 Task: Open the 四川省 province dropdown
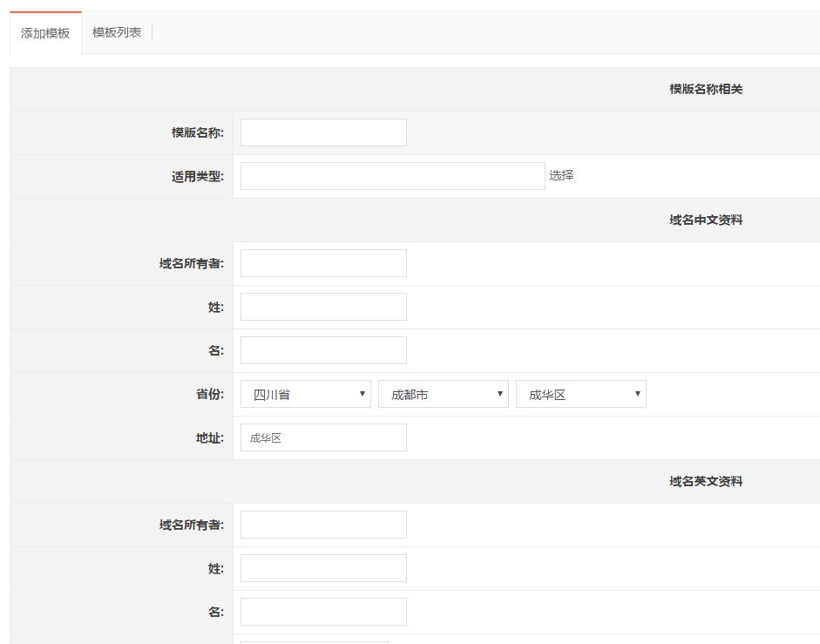tap(305, 394)
